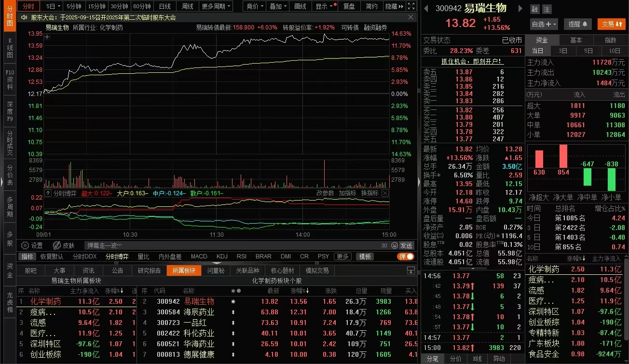Expand the left sidebar with the edge arrow

pyautogui.click(x=1, y=181)
